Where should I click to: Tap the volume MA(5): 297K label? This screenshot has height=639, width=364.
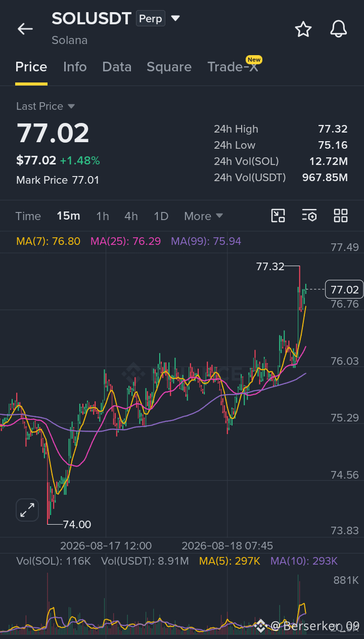click(230, 561)
